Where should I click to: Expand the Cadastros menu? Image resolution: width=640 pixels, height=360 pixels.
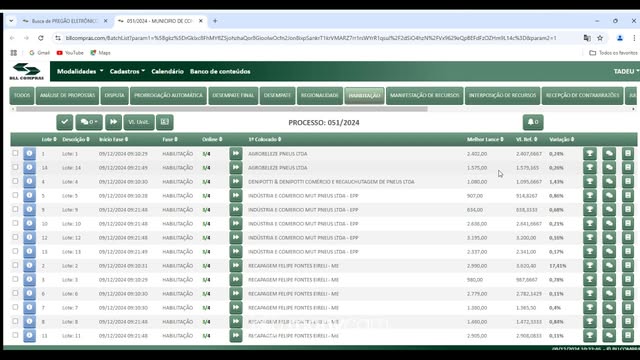(127, 71)
